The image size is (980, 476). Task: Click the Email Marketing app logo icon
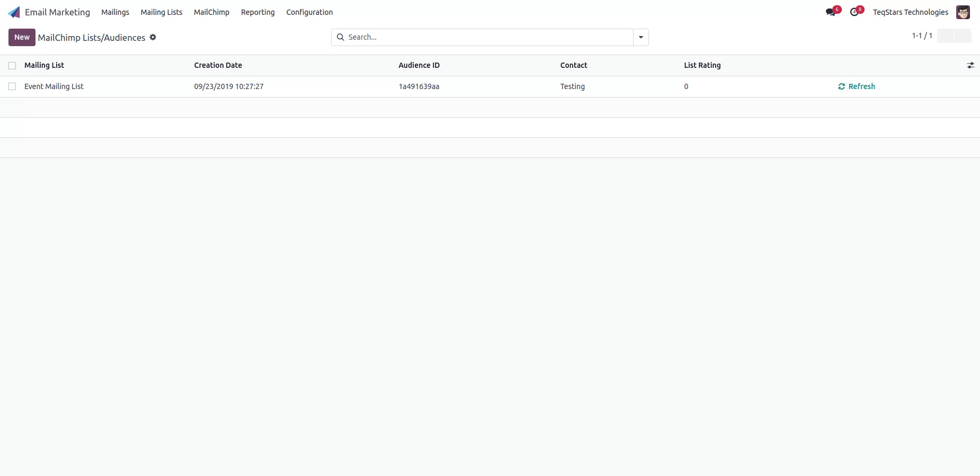pyautogui.click(x=14, y=12)
